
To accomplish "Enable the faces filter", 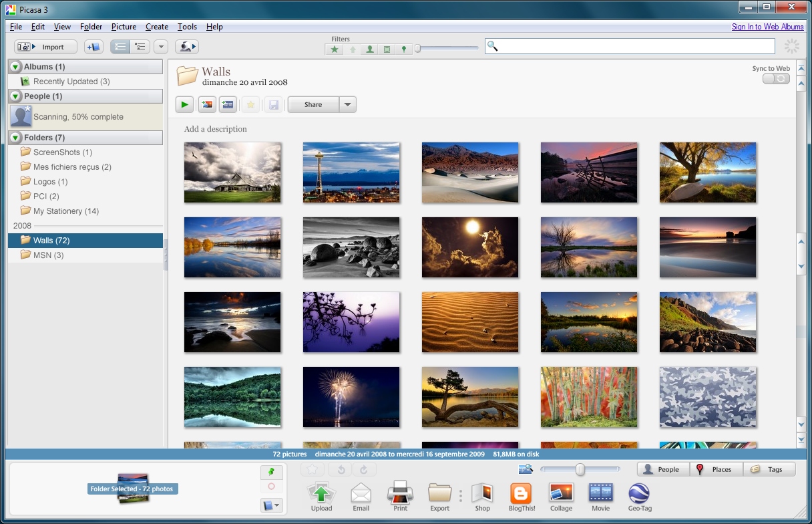I will point(369,49).
